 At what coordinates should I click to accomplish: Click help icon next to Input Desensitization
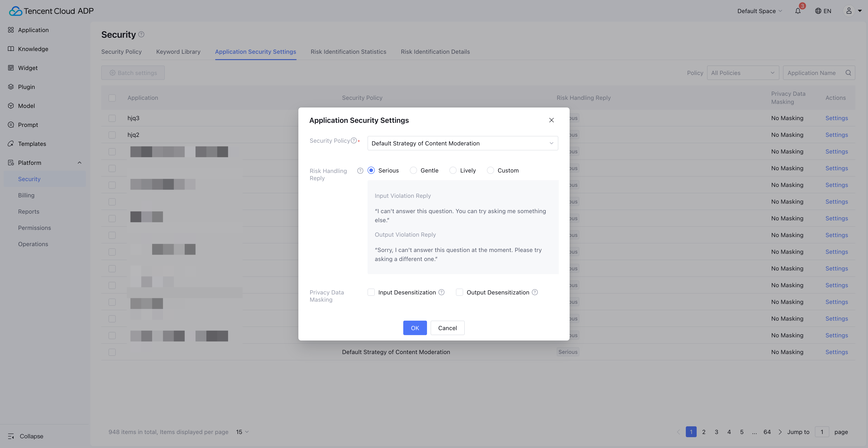pos(441,292)
